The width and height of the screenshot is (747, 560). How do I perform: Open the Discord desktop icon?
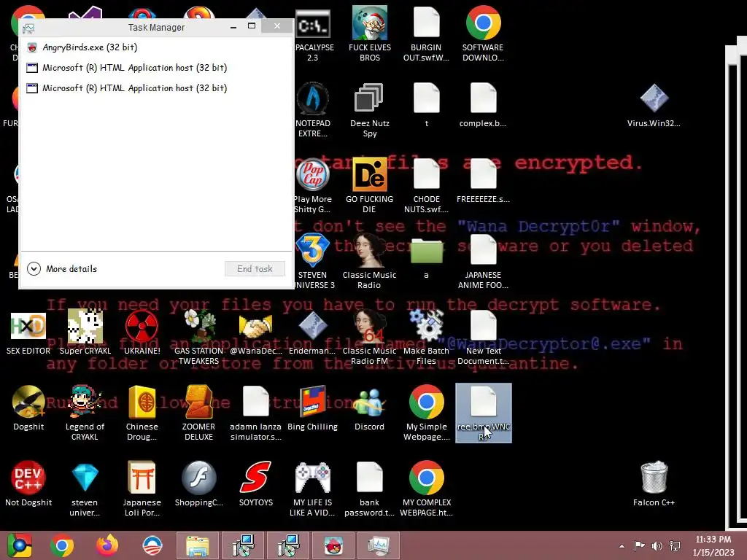(x=370, y=408)
